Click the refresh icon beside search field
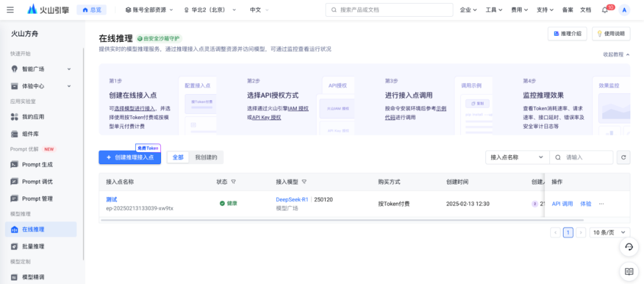The width and height of the screenshot is (644, 284). (623, 158)
